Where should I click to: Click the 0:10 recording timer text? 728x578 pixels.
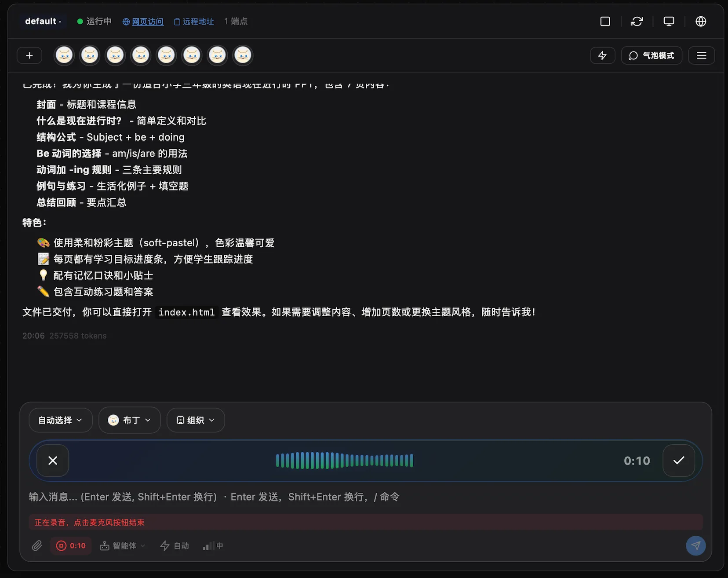point(637,461)
